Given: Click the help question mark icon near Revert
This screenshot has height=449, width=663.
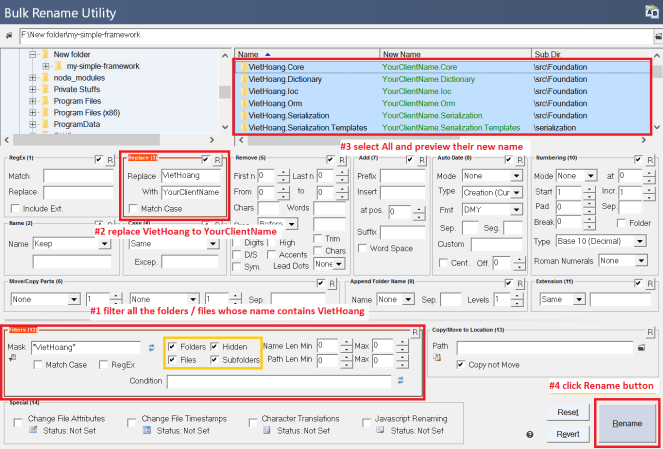Looking at the screenshot, I should [529, 435].
